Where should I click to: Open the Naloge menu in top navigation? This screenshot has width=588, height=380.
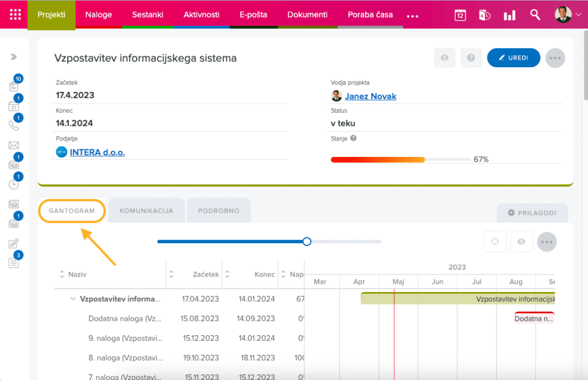[98, 15]
